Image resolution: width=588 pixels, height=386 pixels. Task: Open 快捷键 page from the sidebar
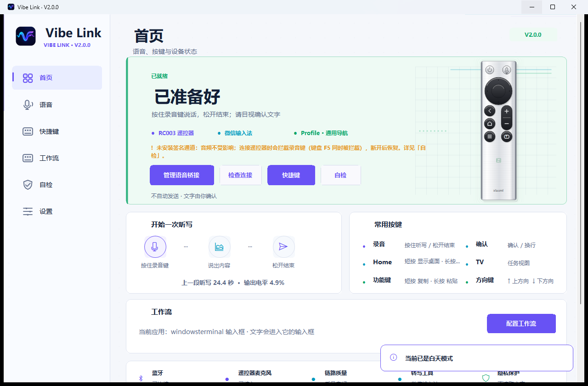pyautogui.click(x=57, y=131)
